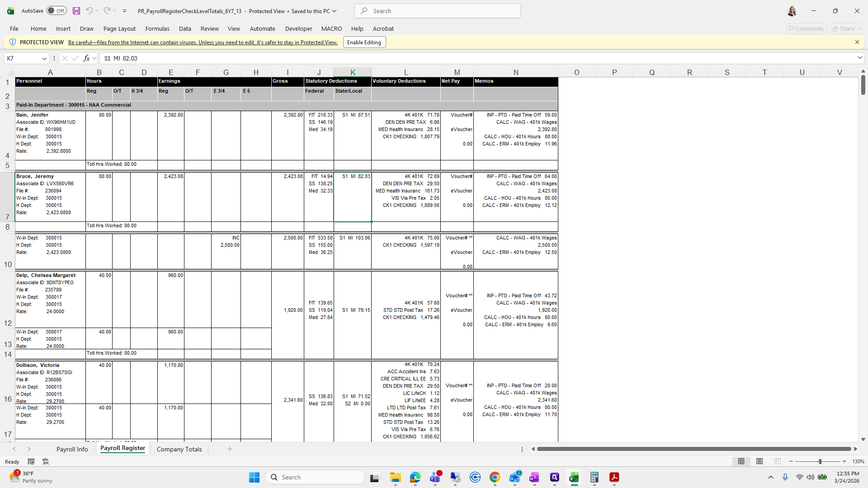
Task: Switch to Company Totals sheet tab
Action: [x=179, y=449]
